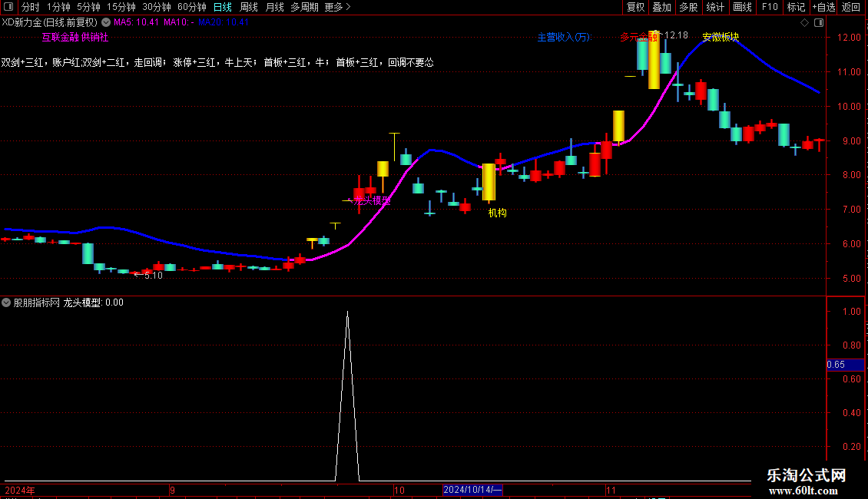The height and width of the screenshot is (499, 868).
Task: Click the MA5: 10.41 value
Action: 136,23
